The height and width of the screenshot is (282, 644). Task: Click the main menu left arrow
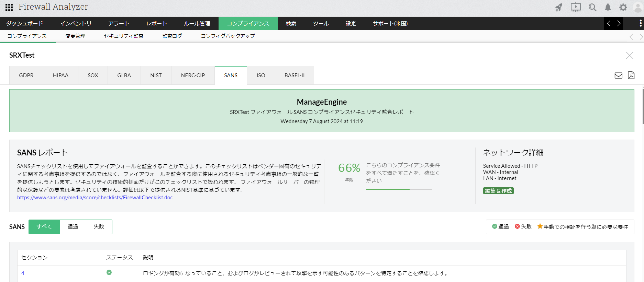(x=609, y=23)
